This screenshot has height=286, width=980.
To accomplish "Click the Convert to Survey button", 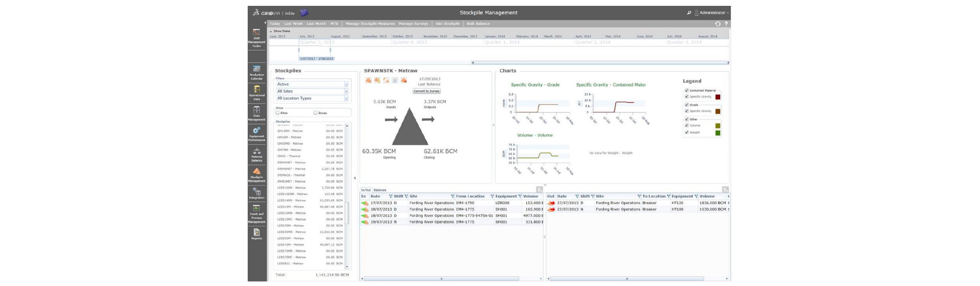I will [x=427, y=91].
